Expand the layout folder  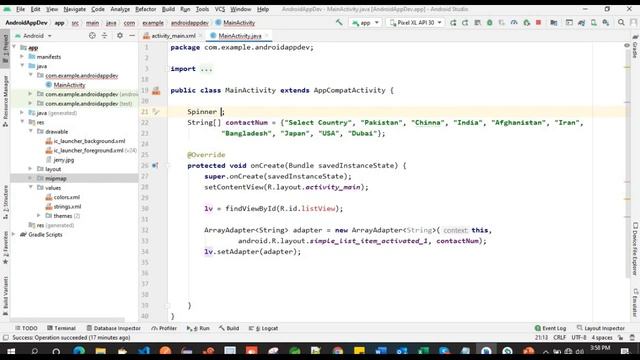[31, 169]
